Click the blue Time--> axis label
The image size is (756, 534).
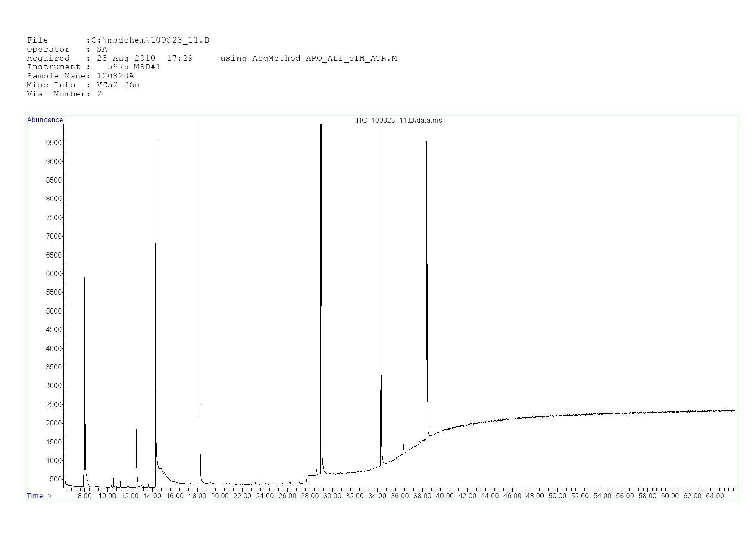[39, 496]
